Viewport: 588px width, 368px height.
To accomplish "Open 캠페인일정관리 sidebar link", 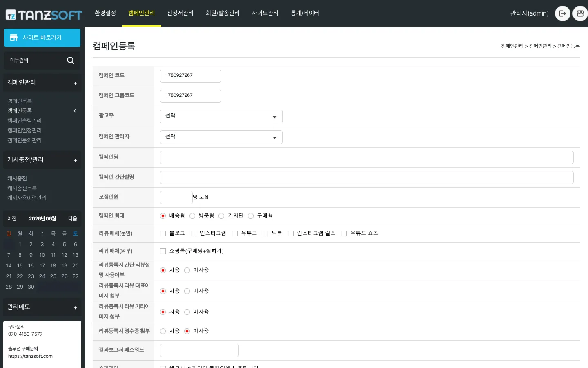I will [24, 130].
